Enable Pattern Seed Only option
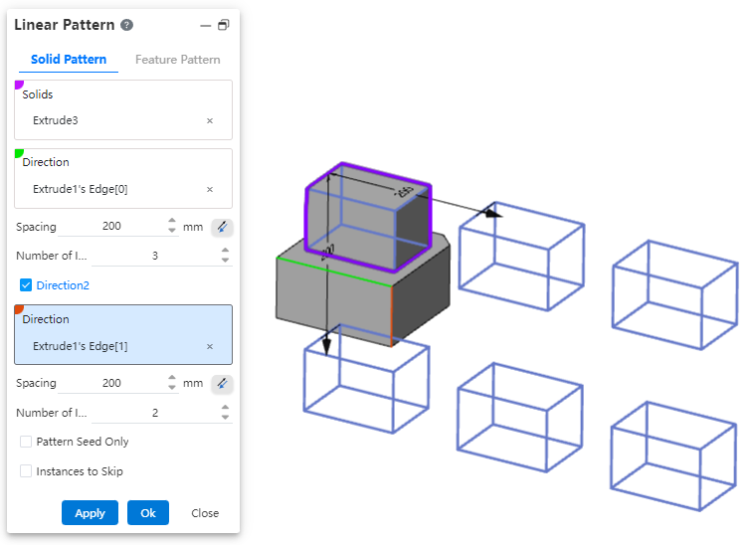This screenshot has width=756, height=545. pyautogui.click(x=26, y=442)
